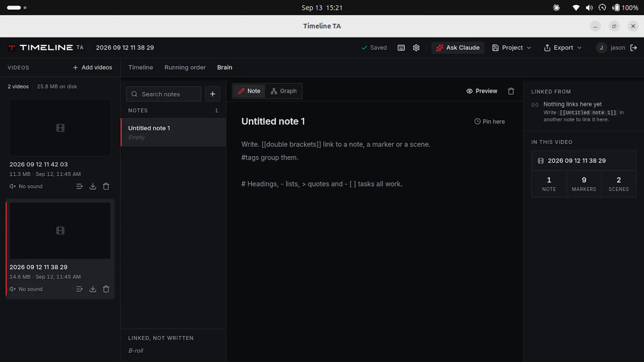This screenshot has height=362, width=644.
Task: Click the Timeline TA logo
Action: (x=45, y=47)
